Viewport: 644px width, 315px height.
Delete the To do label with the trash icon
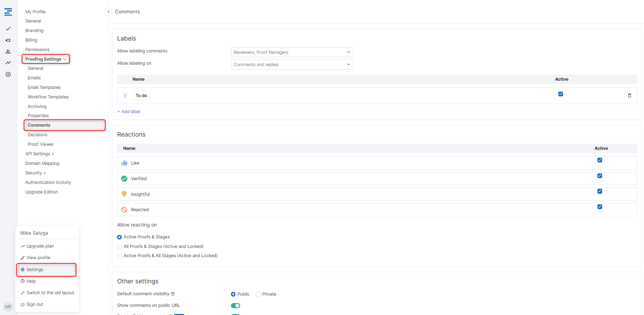click(x=629, y=96)
